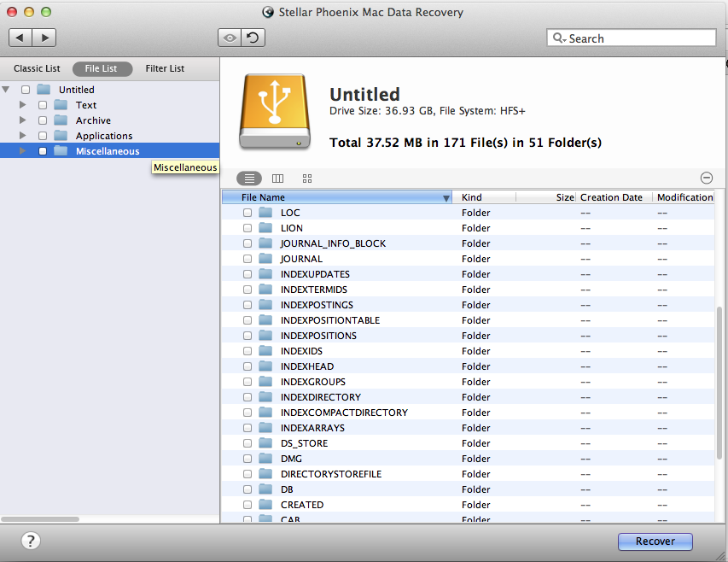
Task: Click the Untitled folder icon in tree
Action: tap(44, 89)
